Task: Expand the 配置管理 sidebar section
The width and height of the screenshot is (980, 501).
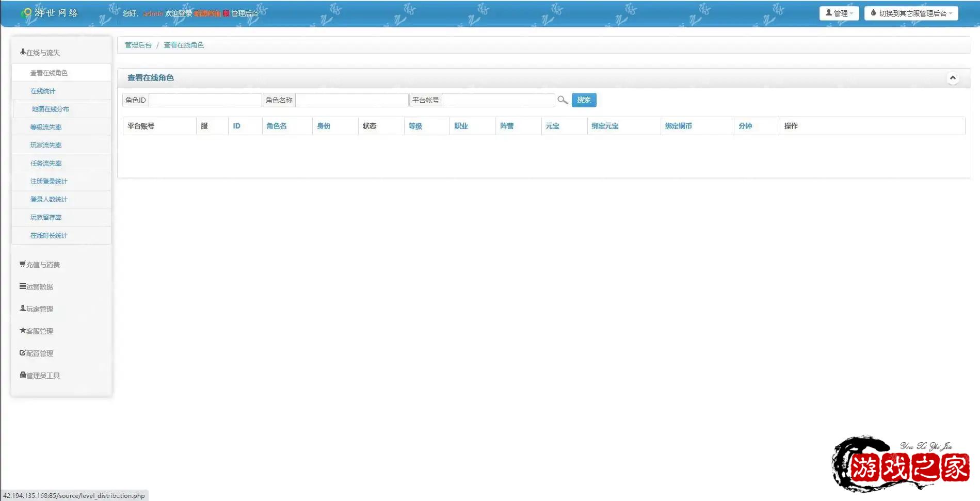Action: pyautogui.click(x=37, y=353)
